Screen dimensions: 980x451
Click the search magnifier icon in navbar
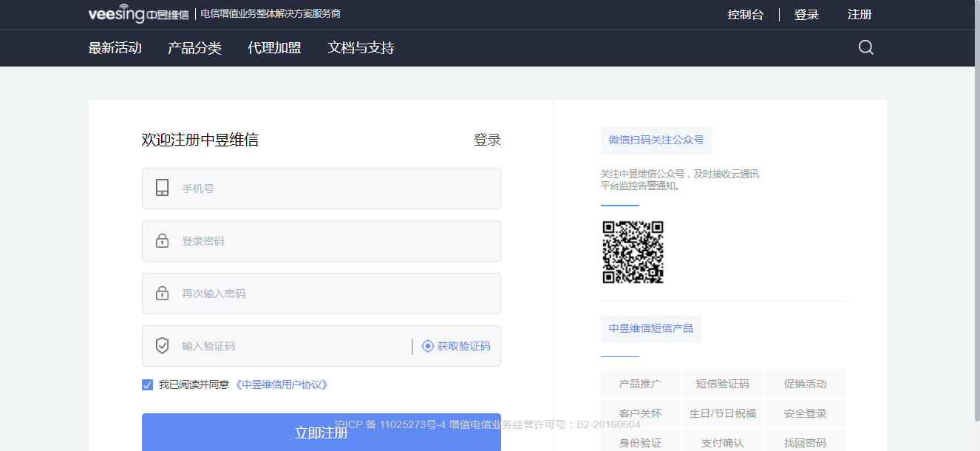pos(865,48)
